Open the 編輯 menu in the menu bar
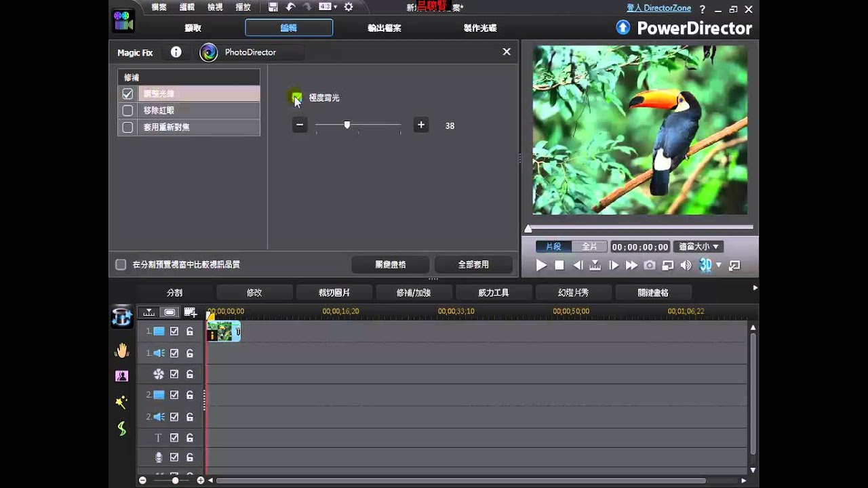Image resolution: width=868 pixels, height=488 pixels. (x=187, y=7)
